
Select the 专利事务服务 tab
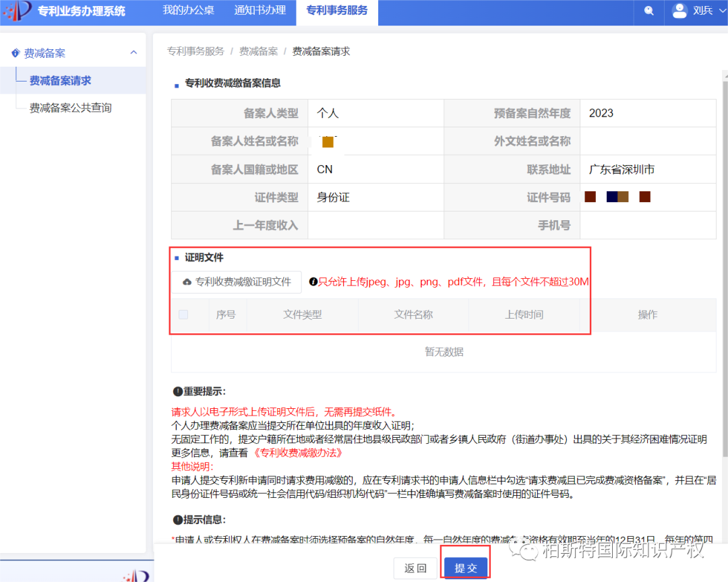pos(337,11)
